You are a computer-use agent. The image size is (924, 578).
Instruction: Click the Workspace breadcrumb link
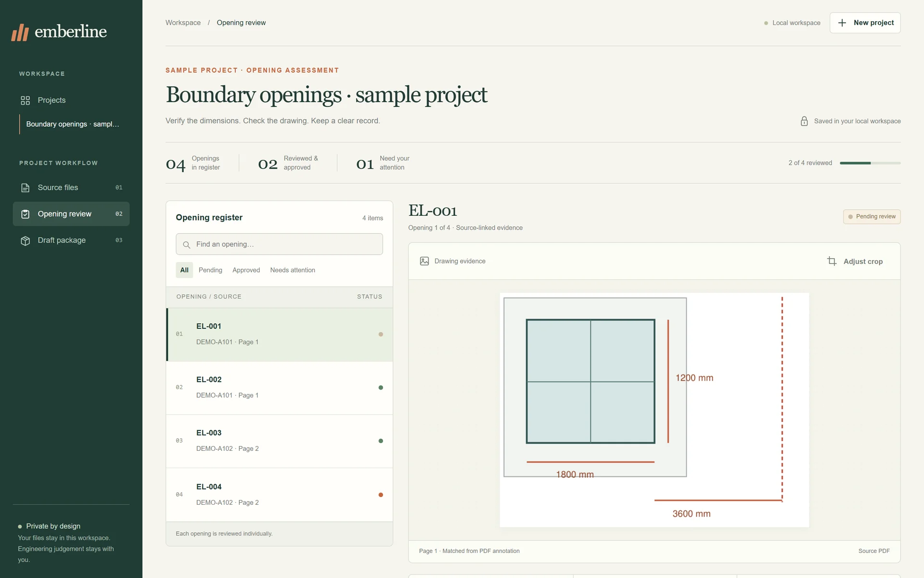click(x=183, y=23)
